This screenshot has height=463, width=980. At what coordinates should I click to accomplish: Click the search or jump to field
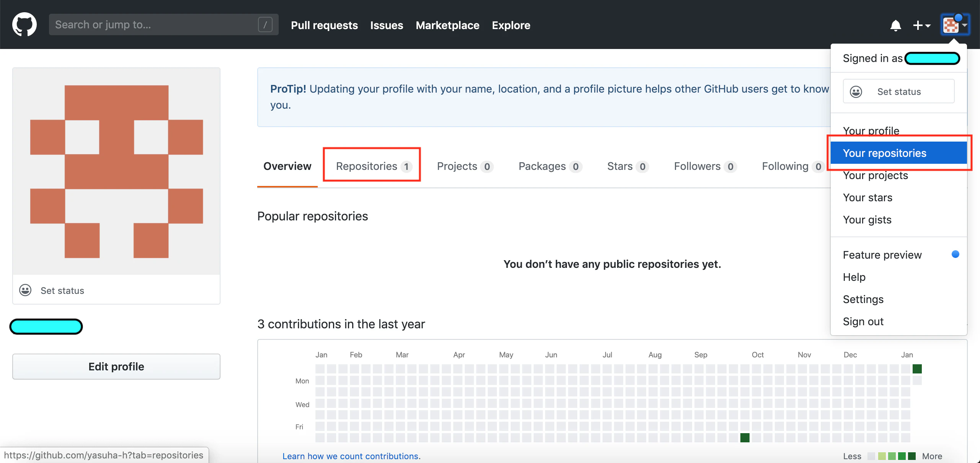click(x=164, y=24)
